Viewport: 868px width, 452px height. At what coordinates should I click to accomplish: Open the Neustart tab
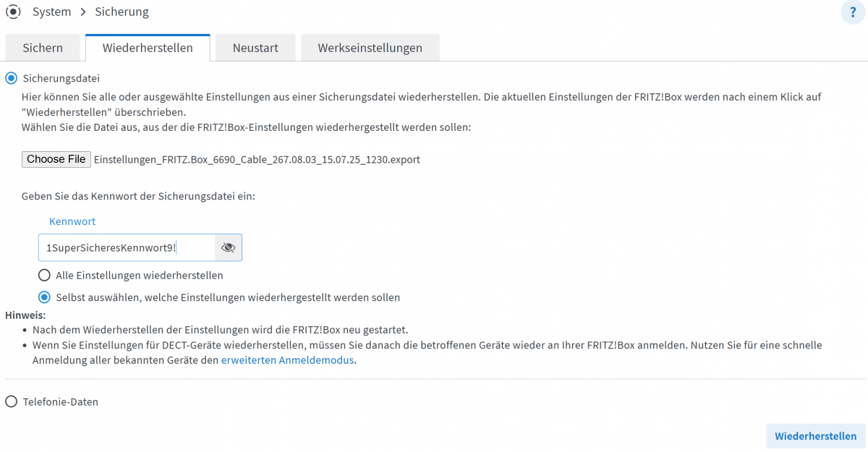(x=255, y=48)
